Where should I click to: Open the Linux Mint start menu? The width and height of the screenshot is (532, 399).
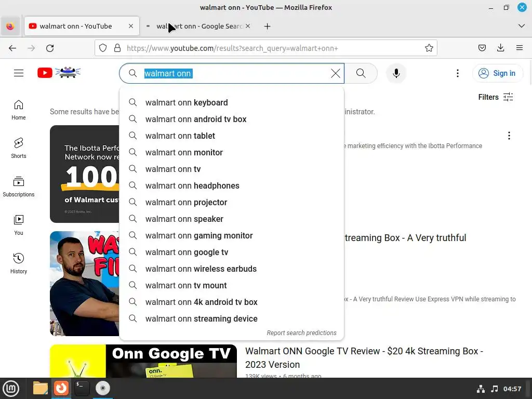click(x=11, y=389)
